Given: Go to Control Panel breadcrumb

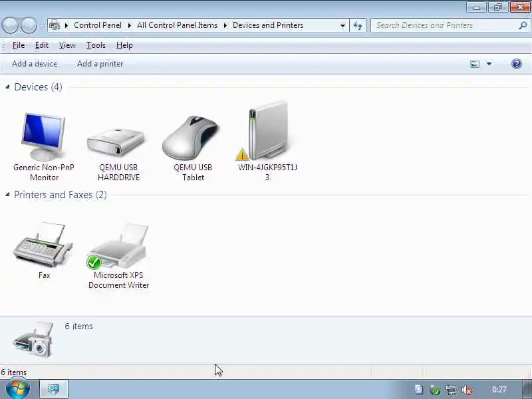Looking at the screenshot, I should (98, 25).
